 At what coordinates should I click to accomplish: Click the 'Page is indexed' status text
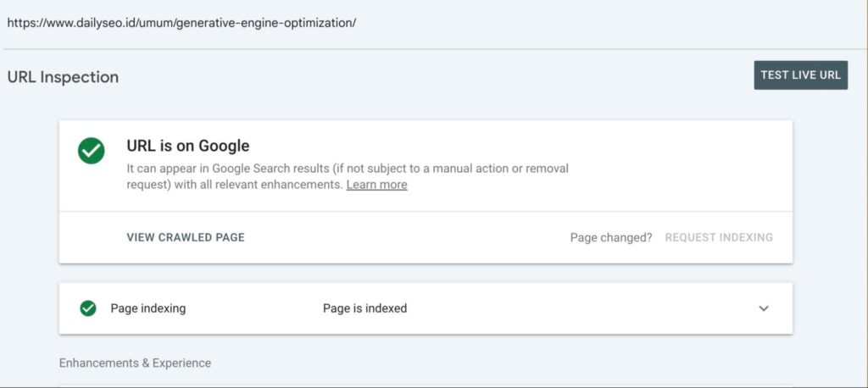[364, 308]
